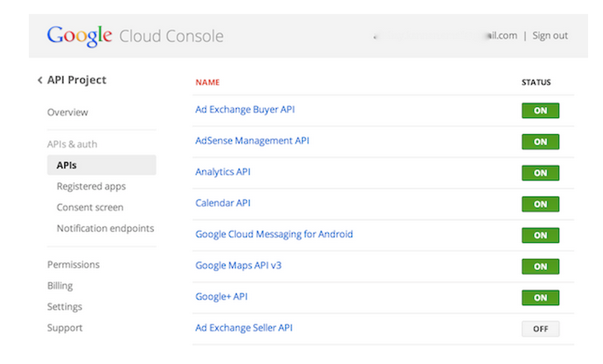Enable Ad Exchange Seller API OFF switch
603x364 pixels.
tap(540, 329)
